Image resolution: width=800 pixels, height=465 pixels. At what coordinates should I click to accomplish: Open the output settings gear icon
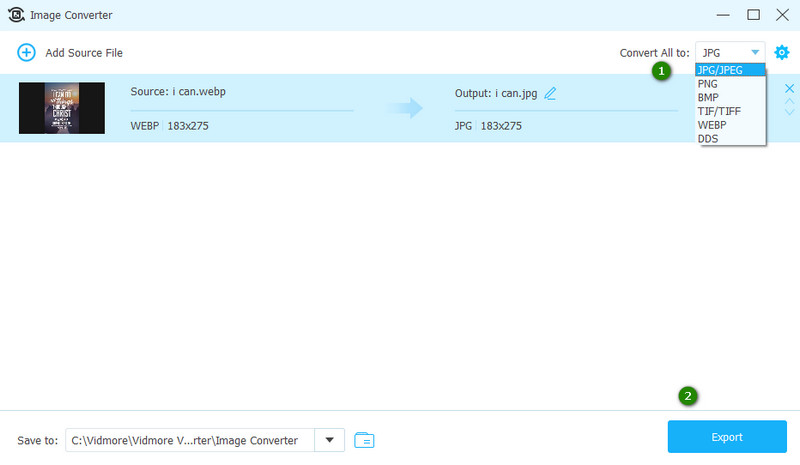782,52
